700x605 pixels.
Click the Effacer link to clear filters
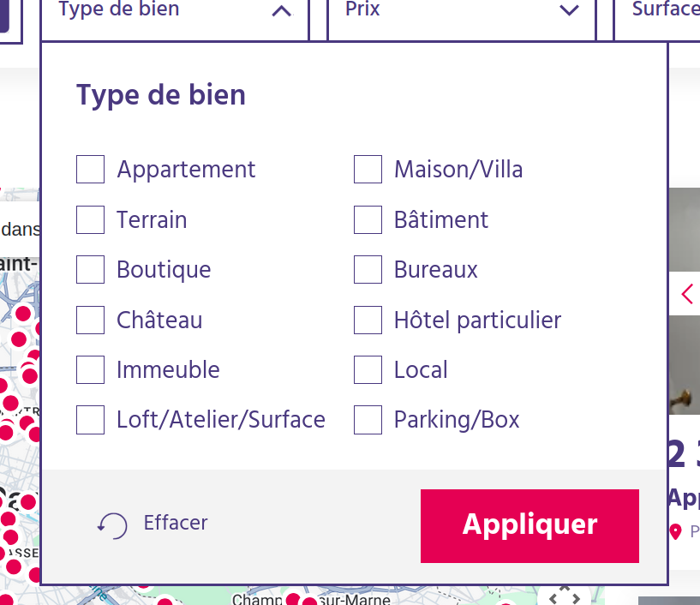pos(176,523)
